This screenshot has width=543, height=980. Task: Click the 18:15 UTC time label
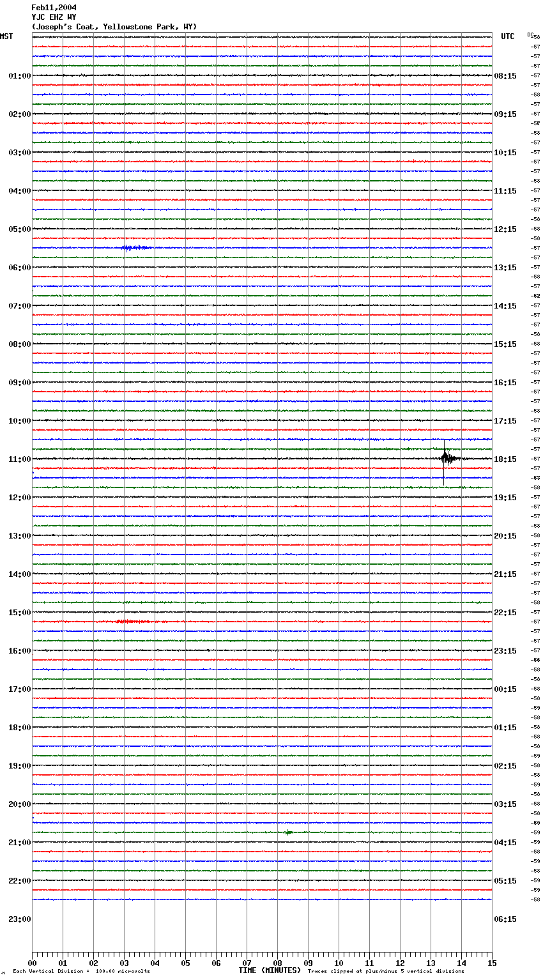tap(505, 459)
